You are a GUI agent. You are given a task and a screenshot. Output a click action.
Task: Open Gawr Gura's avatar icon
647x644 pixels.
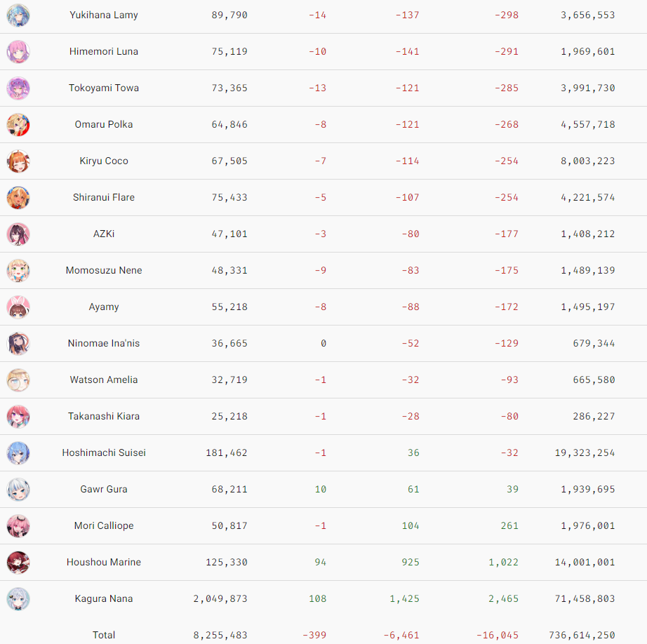tap(18, 490)
